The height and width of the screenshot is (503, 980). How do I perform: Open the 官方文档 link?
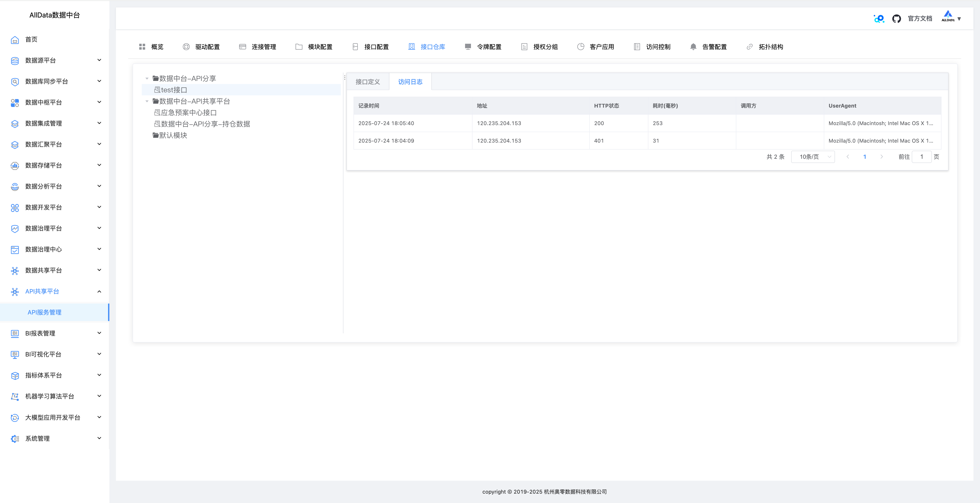920,19
